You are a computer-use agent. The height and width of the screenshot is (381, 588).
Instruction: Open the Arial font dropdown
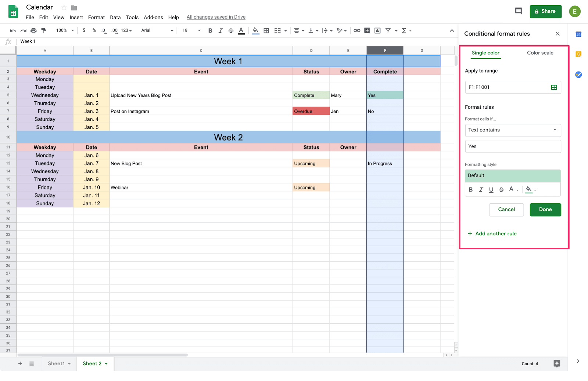click(x=157, y=30)
